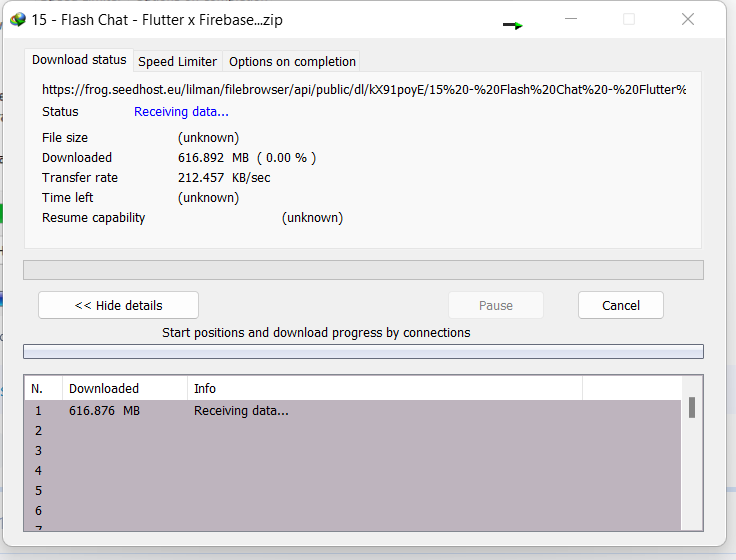Click the Downloaded column header
Image resolution: width=736 pixels, height=560 pixels.
click(125, 388)
